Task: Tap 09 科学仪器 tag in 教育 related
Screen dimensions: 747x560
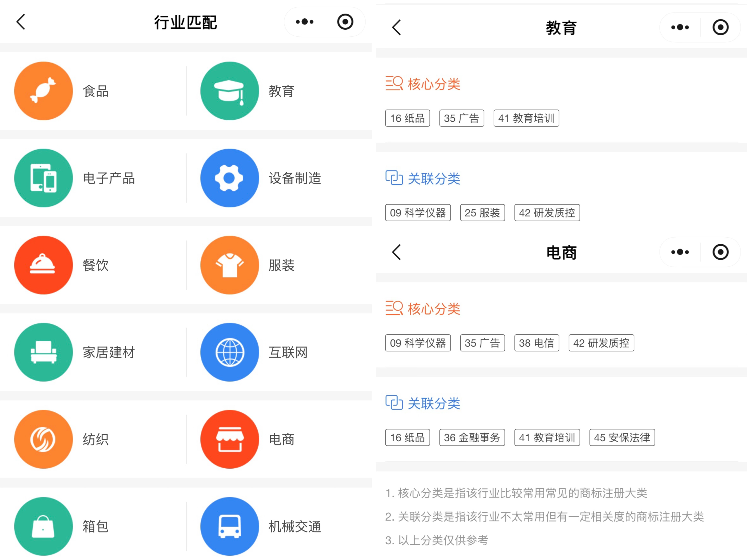Action: pyautogui.click(x=418, y=213)
